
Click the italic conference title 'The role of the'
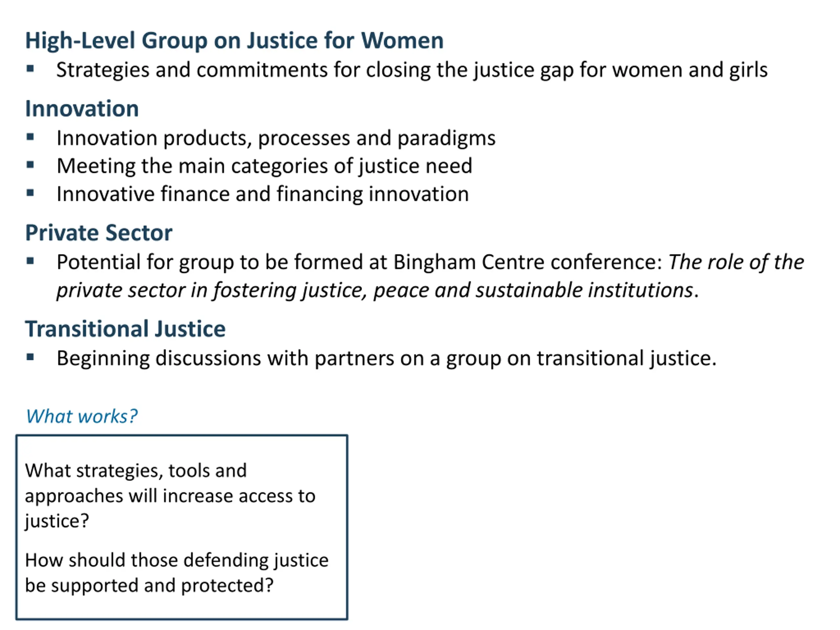tap(736, 262)
